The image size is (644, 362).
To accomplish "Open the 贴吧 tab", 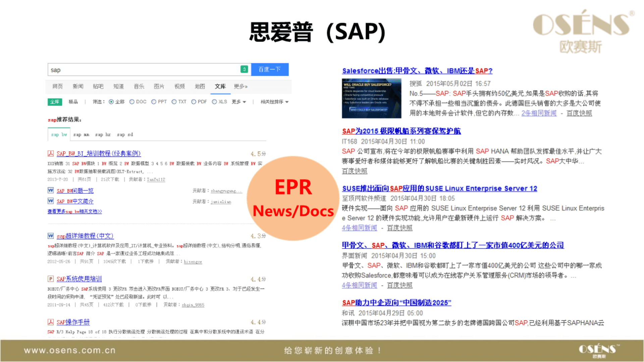I will [98, 86].
